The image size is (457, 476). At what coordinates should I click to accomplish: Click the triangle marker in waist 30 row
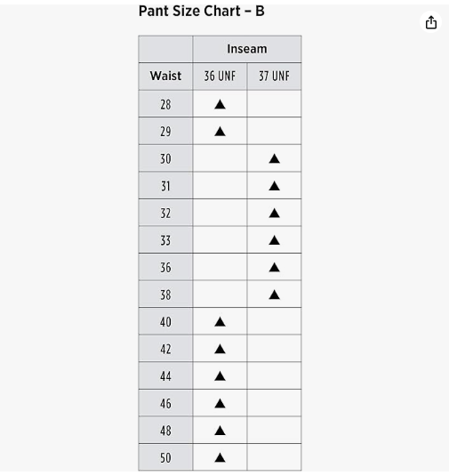pyautogui.click(x=274, y=158)
